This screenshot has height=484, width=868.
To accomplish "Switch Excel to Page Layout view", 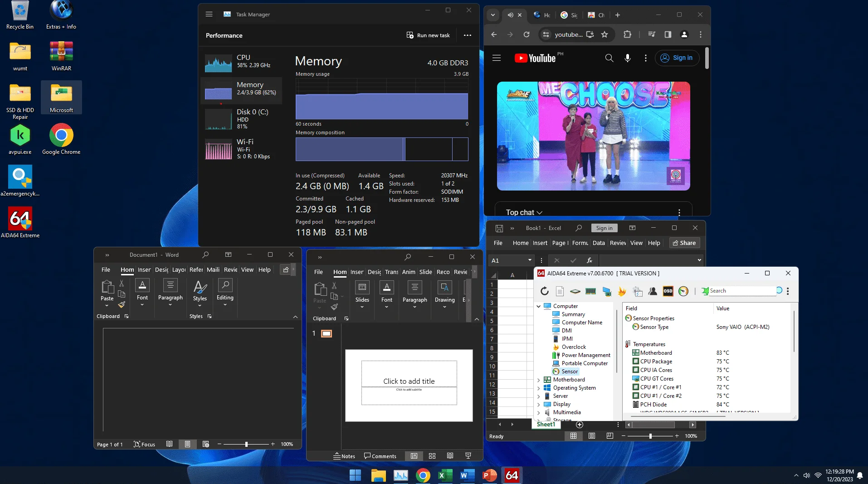I will point(592,436).
